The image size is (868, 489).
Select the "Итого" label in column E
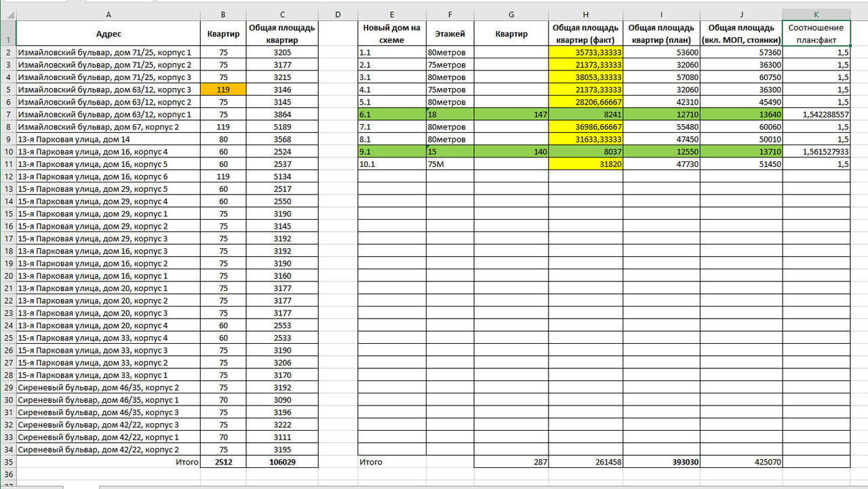(392, 462)
